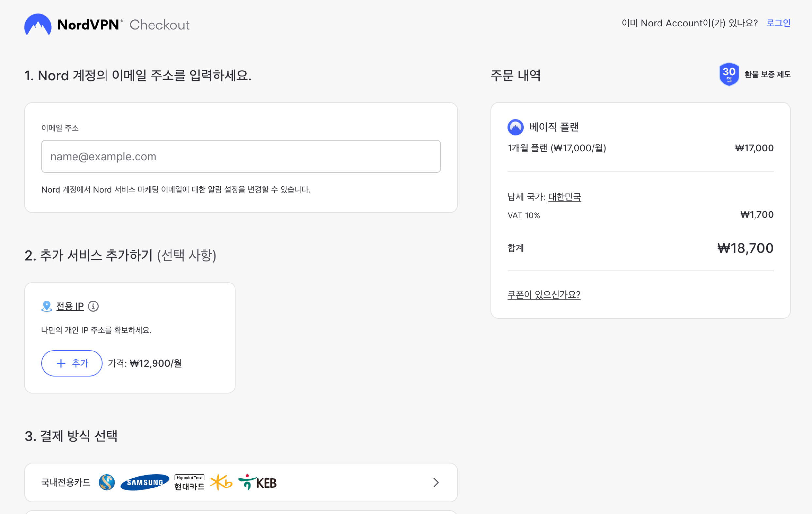The width and height of the screenshot is (812, 514).
Task: Open the 전용 IP info icon
Action: point(93,306)
